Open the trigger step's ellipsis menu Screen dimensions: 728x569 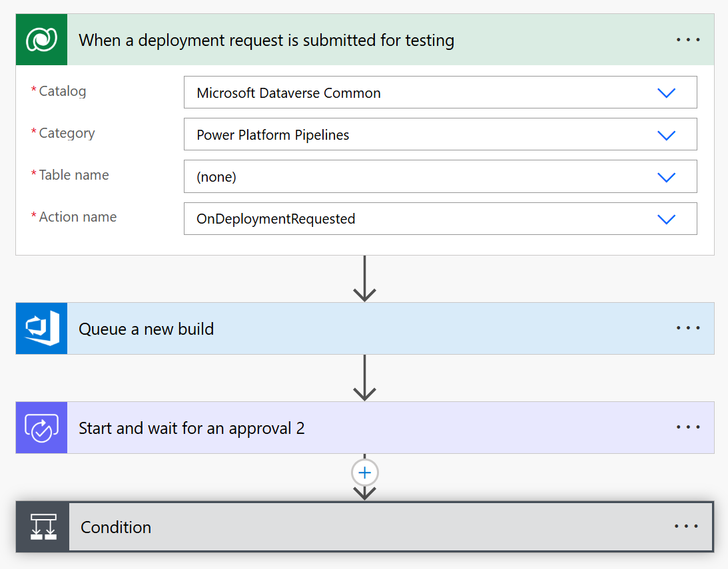[687, 39]
